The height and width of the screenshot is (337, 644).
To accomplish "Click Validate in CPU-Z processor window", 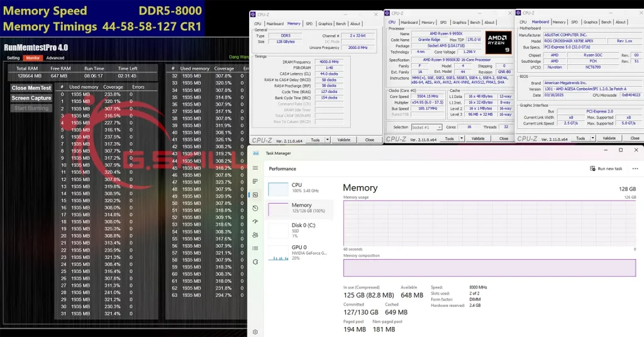I will (x=478, y=139).
